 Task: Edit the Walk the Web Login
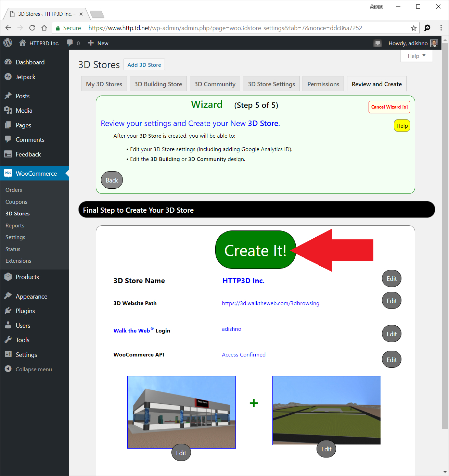(x=392, y=334)
